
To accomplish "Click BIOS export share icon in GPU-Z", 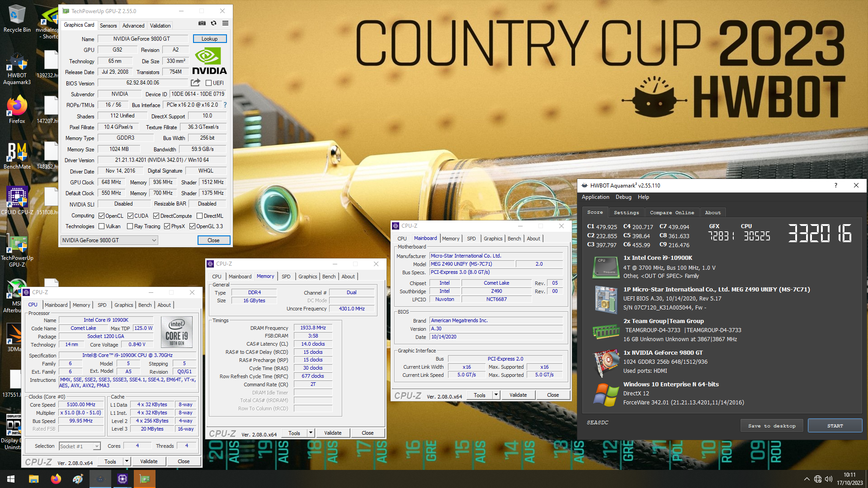I will click(x=195, y=83).
